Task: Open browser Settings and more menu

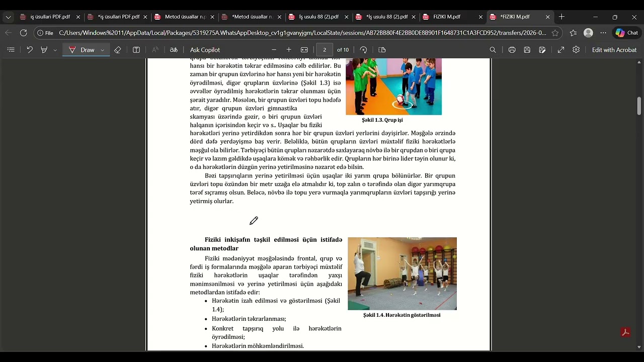Action: pos(603,33)
